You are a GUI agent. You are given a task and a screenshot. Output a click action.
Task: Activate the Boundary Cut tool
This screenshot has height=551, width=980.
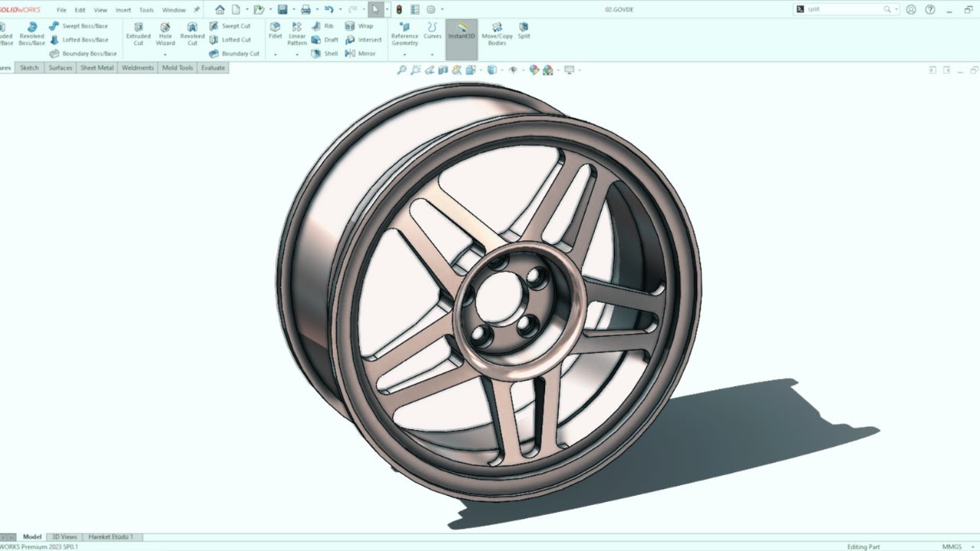pos(234,54)
